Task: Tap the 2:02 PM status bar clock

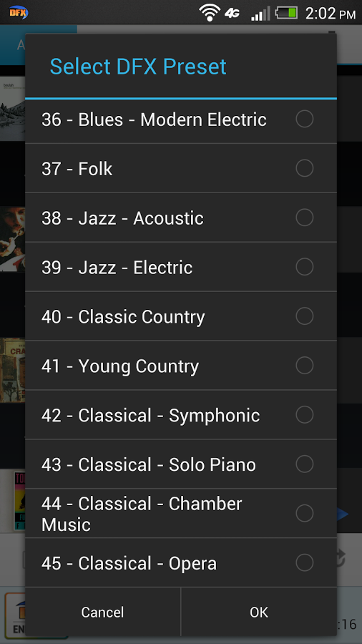Action: pyautogui.click(x=331, y=13)
